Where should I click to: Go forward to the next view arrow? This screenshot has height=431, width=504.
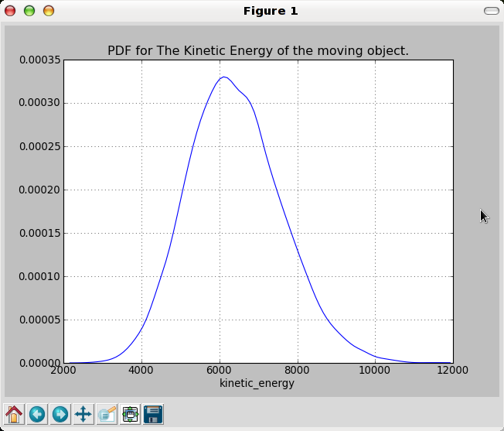tap(60, 414)
